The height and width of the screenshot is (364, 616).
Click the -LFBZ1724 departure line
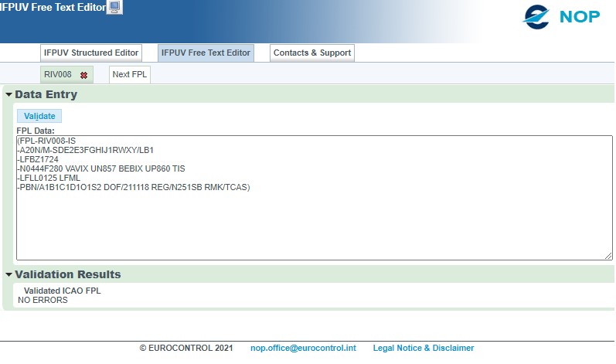[38, 159]
